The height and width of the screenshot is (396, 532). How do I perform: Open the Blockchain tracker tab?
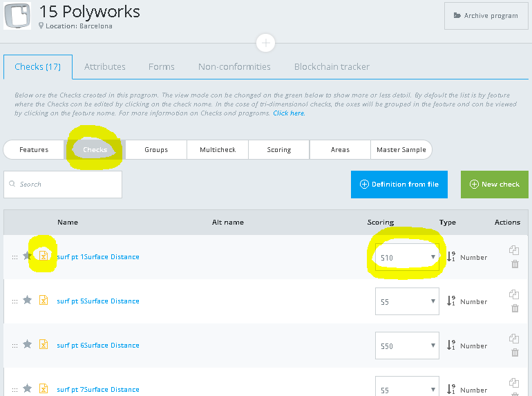pyautogui.click(x=332, y=67)
